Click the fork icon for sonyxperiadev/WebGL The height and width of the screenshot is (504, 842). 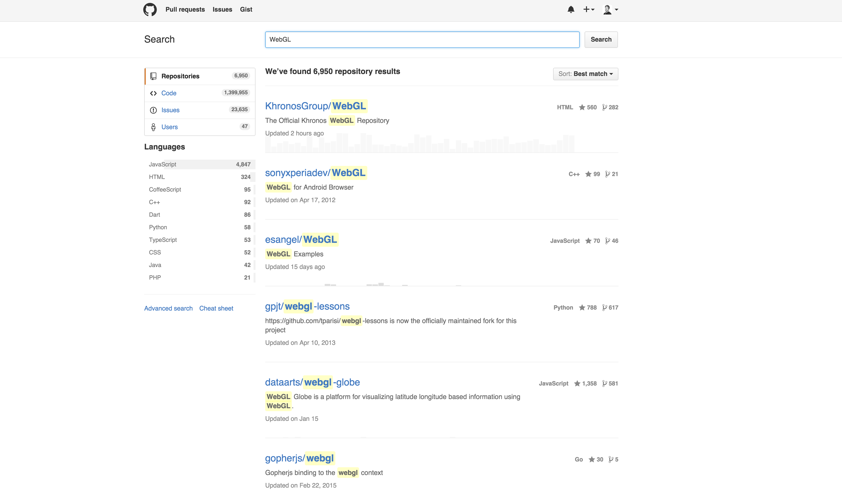(608, 174)
